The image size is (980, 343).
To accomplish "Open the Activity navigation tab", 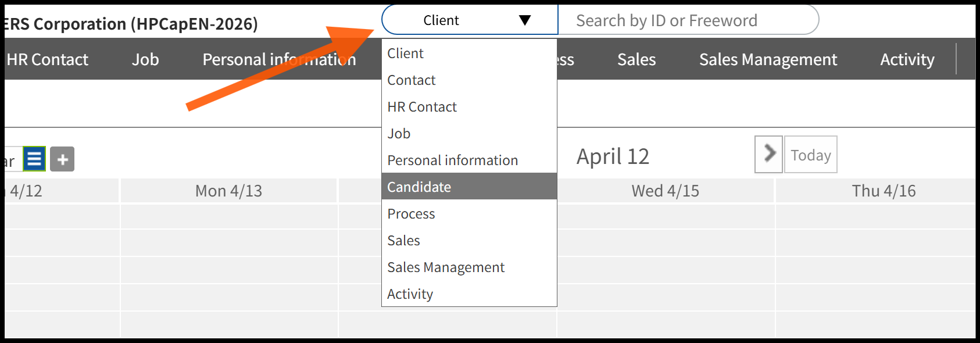I will 907,59.
